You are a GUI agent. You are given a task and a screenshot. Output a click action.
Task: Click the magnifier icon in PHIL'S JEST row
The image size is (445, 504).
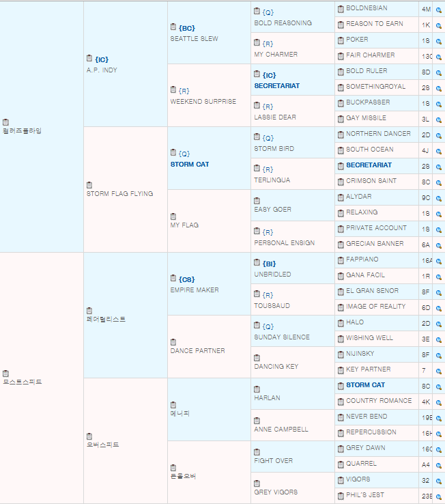pos(439,497)
